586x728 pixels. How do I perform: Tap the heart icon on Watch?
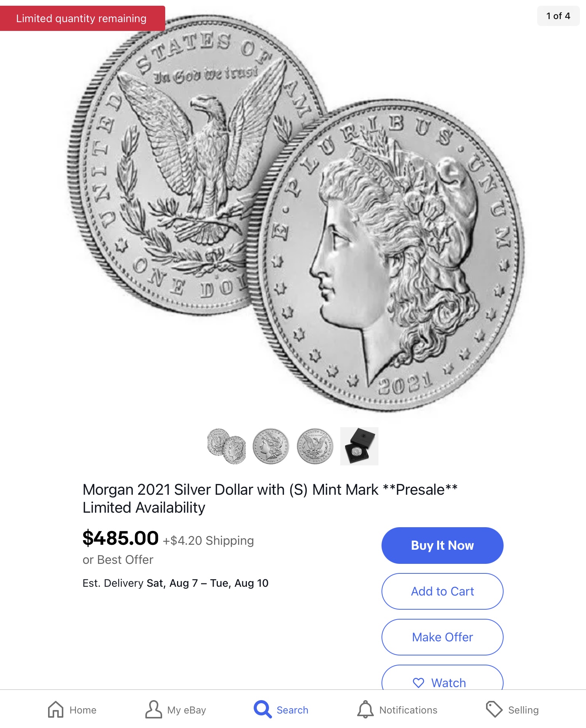[x=419, y=683]
